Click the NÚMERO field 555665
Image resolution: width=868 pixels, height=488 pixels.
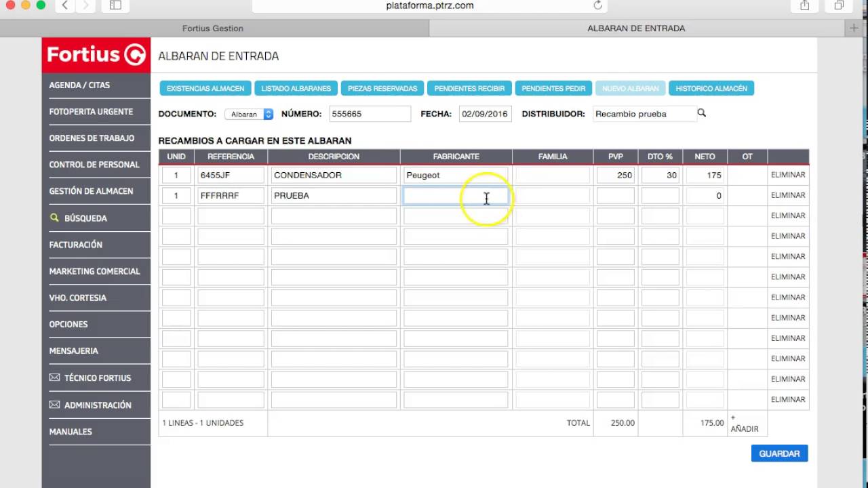tap(370, 114)
